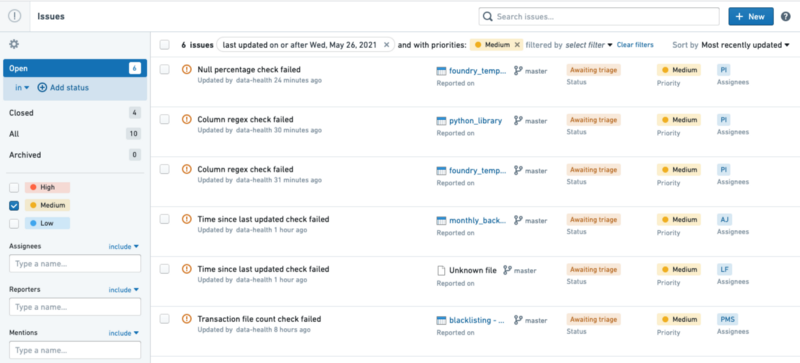The width and height of the screenshot is (800, 363).
Task: Click file icon beside Unknown file
Action: 441,271
